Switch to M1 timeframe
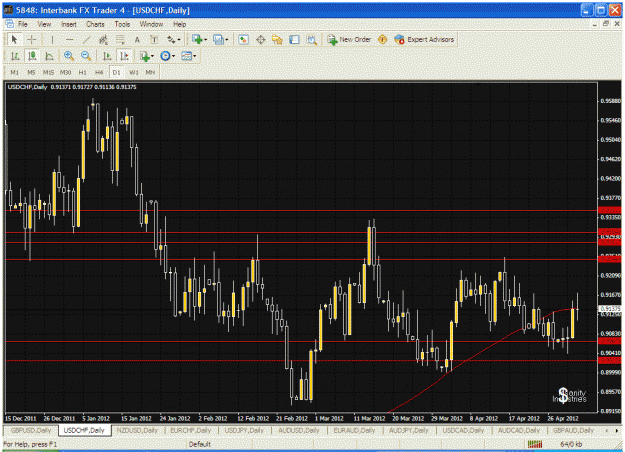The width and height of the screenshot is (625, 452). point(15,73)
